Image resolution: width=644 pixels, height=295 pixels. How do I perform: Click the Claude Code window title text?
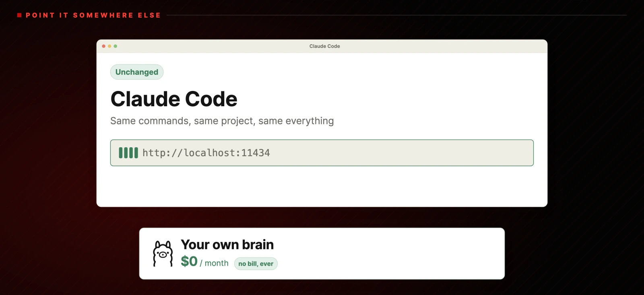325,46
